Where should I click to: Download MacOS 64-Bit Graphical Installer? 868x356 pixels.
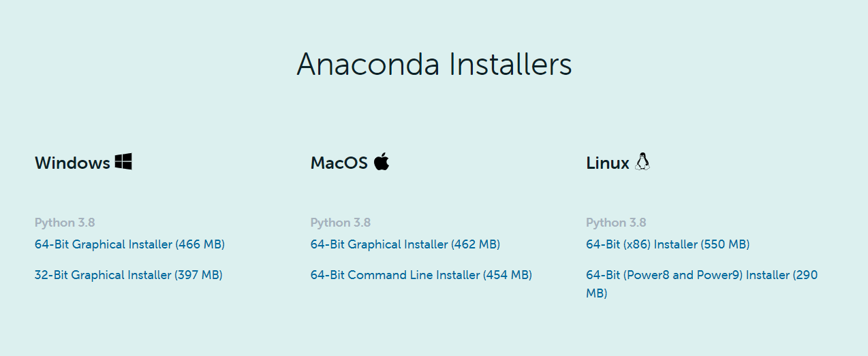pos(405,244)
